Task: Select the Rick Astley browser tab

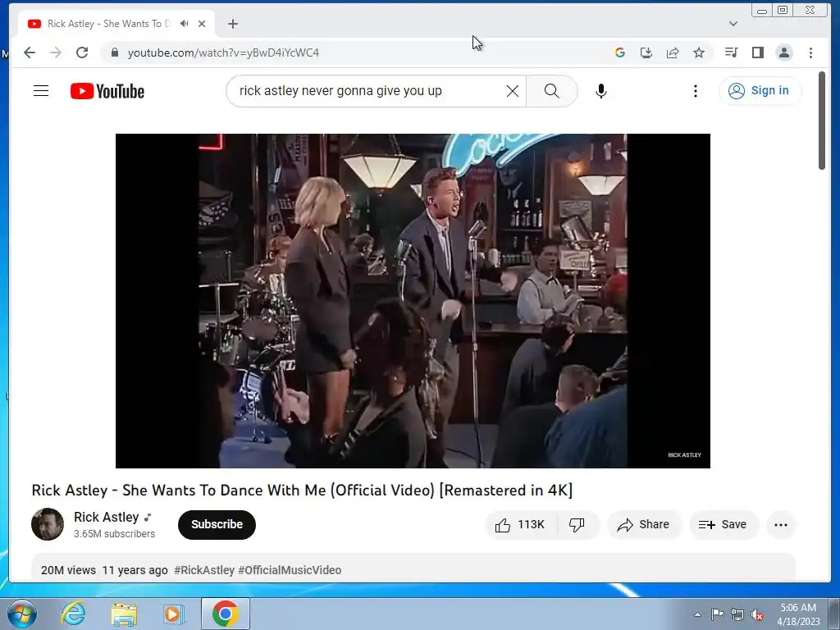Action: 116,24
